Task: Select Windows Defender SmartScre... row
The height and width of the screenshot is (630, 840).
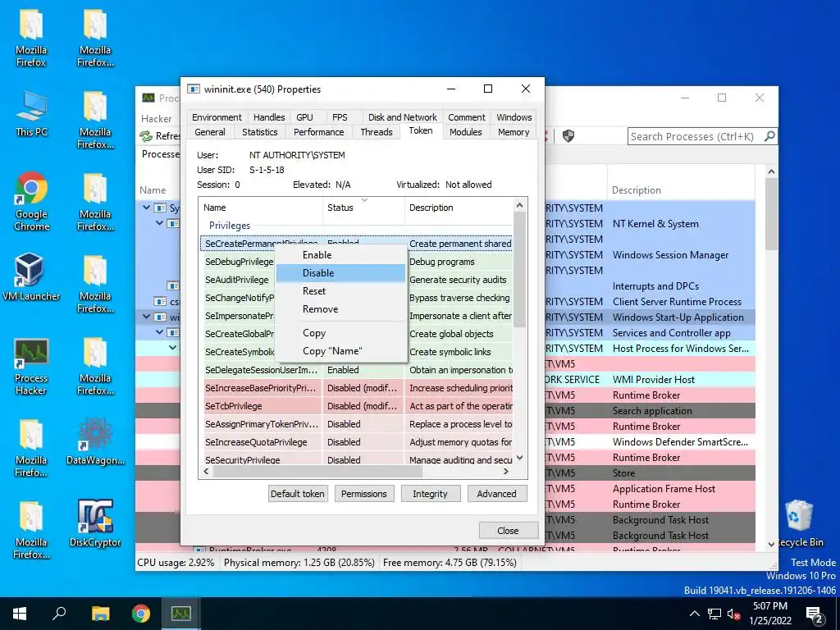Action: pos(650,442)
